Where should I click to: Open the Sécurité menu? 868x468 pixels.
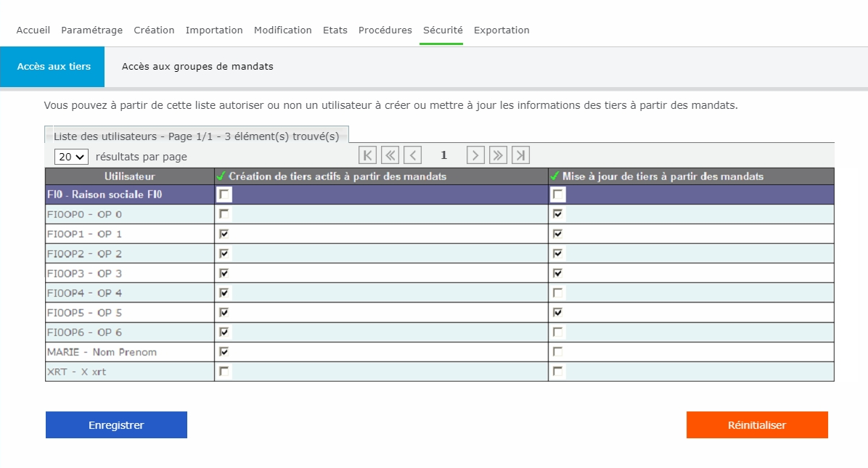coord(443,30)
